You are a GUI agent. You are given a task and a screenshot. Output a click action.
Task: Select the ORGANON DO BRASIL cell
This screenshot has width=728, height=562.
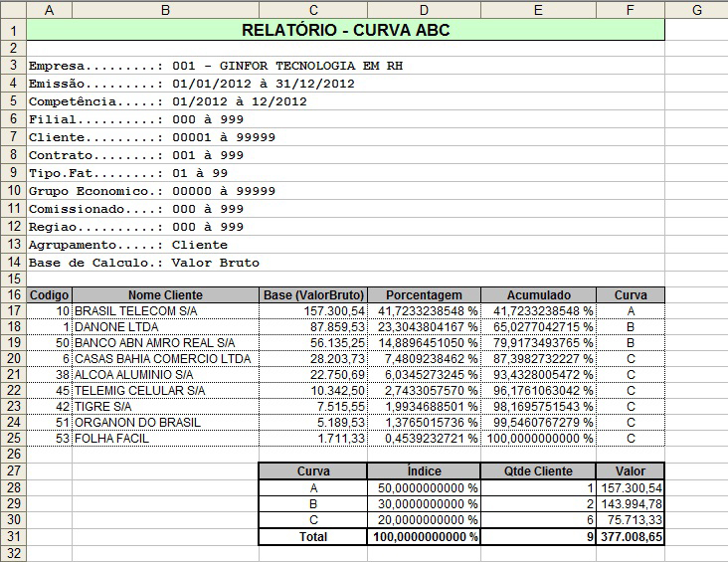(165, 423)
